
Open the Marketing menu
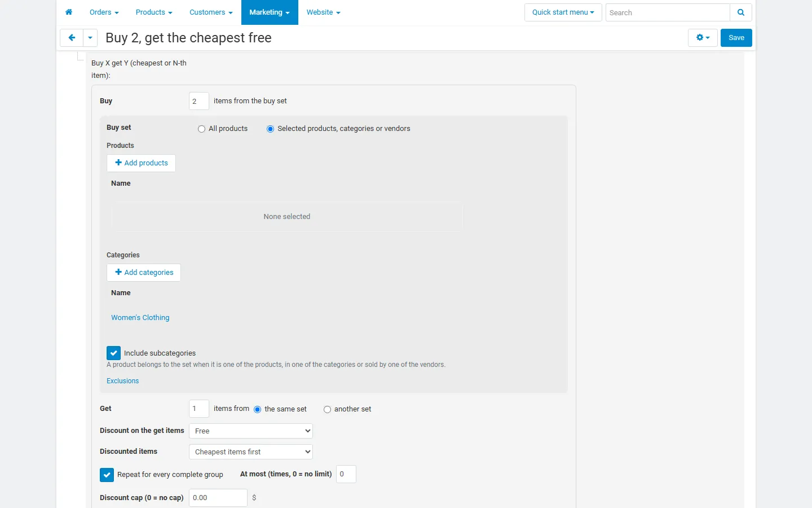point(270,12)
